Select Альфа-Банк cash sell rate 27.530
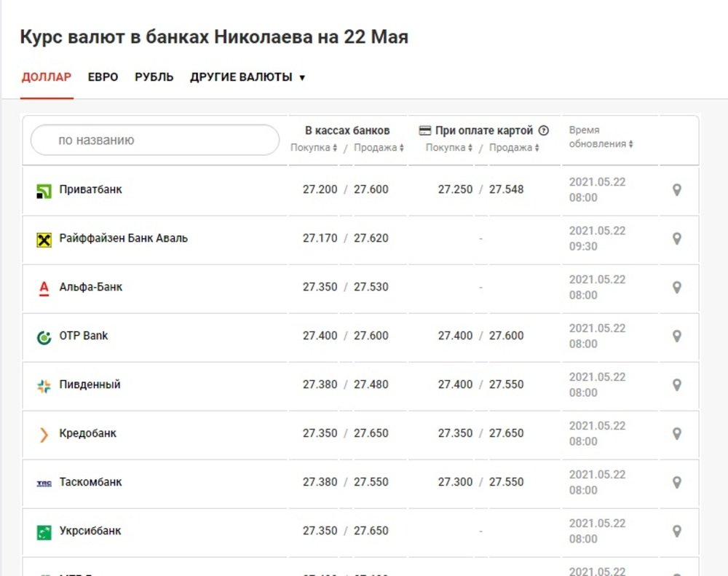Viewport: 728px width, 576px height. [x=371, y=287]
